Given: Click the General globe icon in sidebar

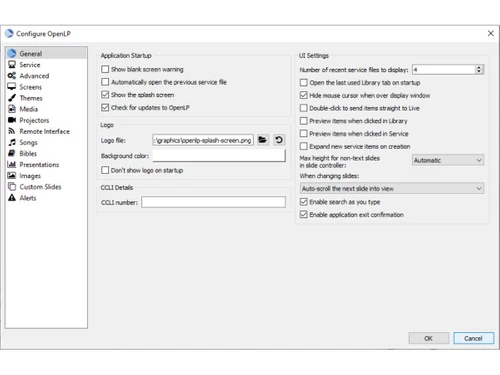Looking at the screenshot, I should tap(12, 53).
